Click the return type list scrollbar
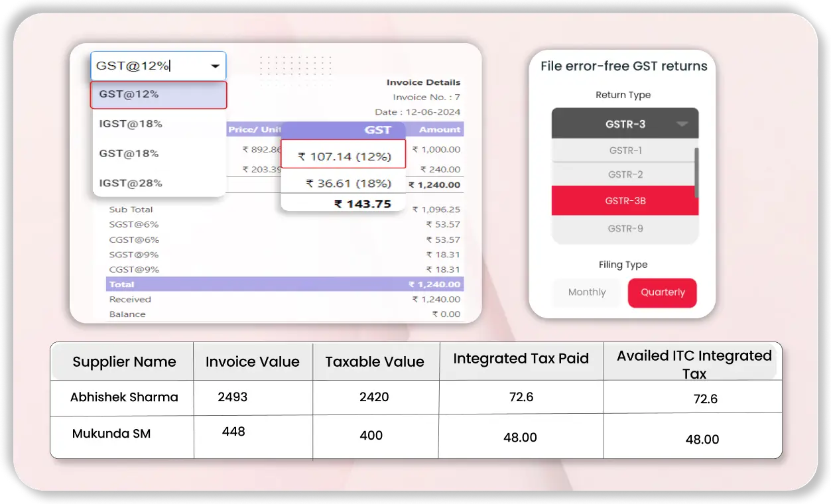Screen dimensions: 831x504 [x=696, y=172]
